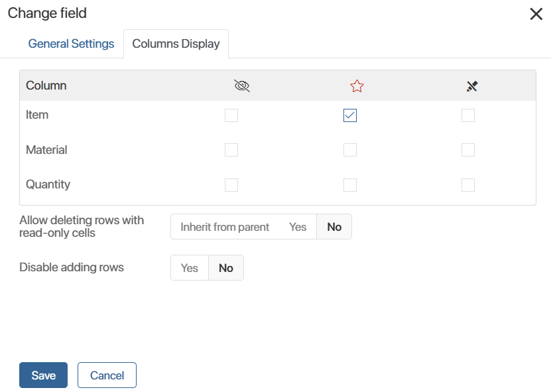Image resolution: width=551 pixels, height=392 pixels.
Task: Hide the Quantity column
Action: (231, 185)
